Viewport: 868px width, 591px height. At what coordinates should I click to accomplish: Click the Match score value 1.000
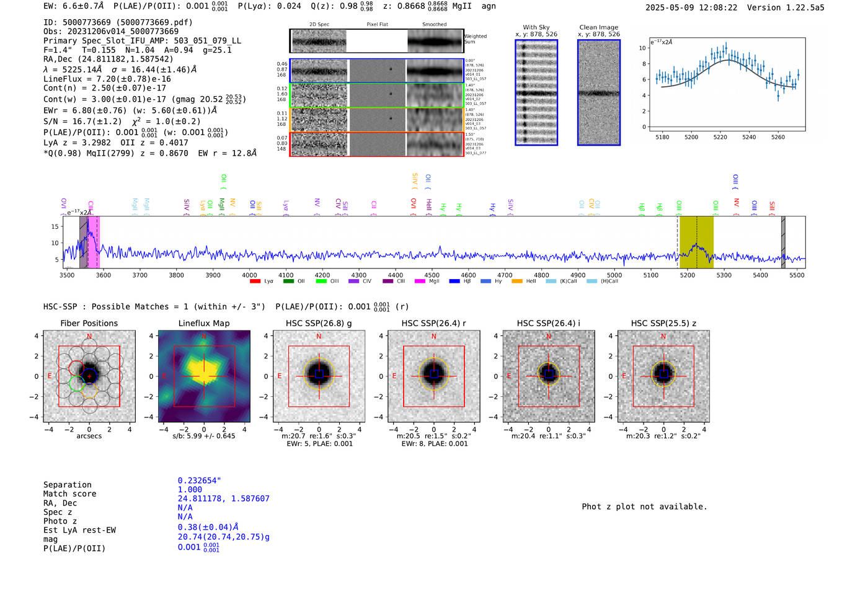tap(190, 489)
